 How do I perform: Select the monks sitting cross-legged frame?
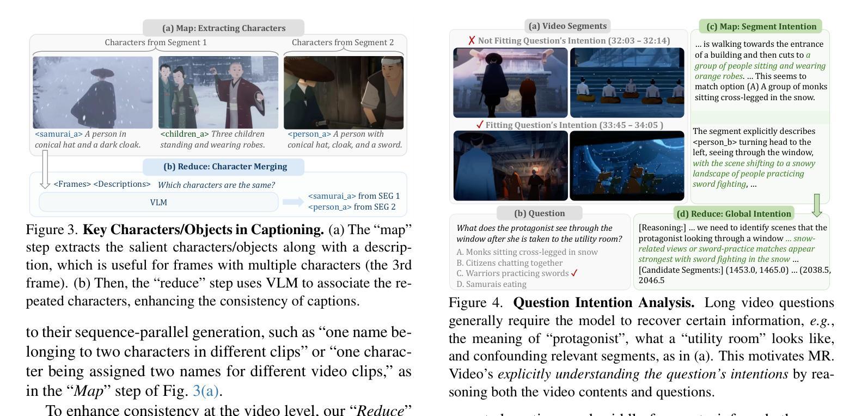627,82
